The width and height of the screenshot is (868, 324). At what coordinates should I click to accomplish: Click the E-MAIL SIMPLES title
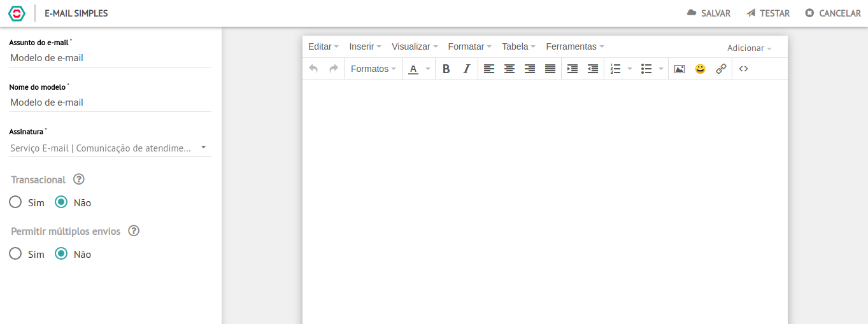[76, 13]
